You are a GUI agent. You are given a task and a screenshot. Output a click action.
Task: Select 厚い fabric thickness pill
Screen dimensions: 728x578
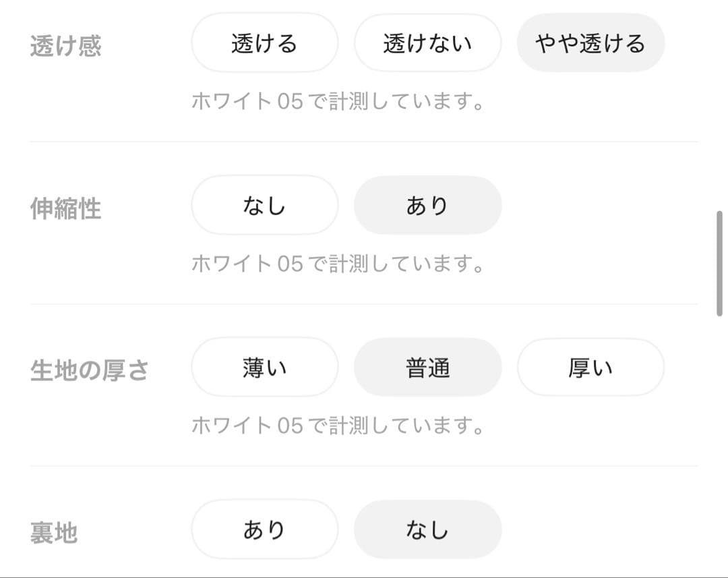(590, 367)
